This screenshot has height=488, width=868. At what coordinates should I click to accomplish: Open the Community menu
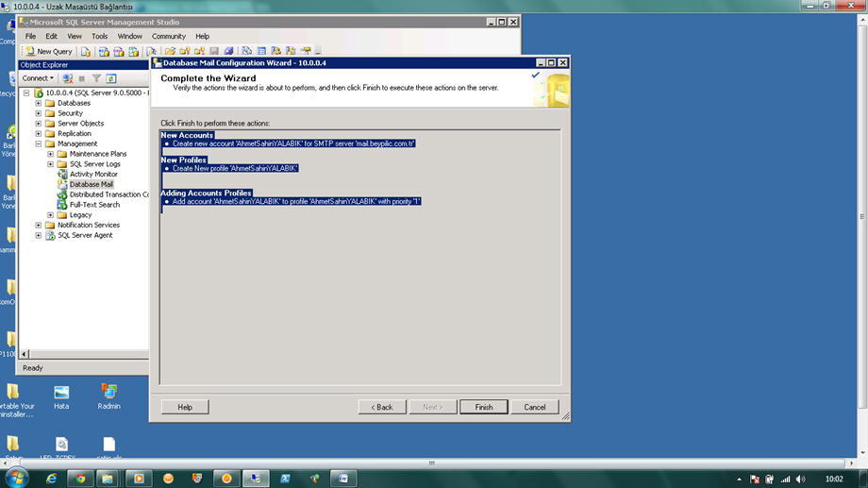pos(169,36)
